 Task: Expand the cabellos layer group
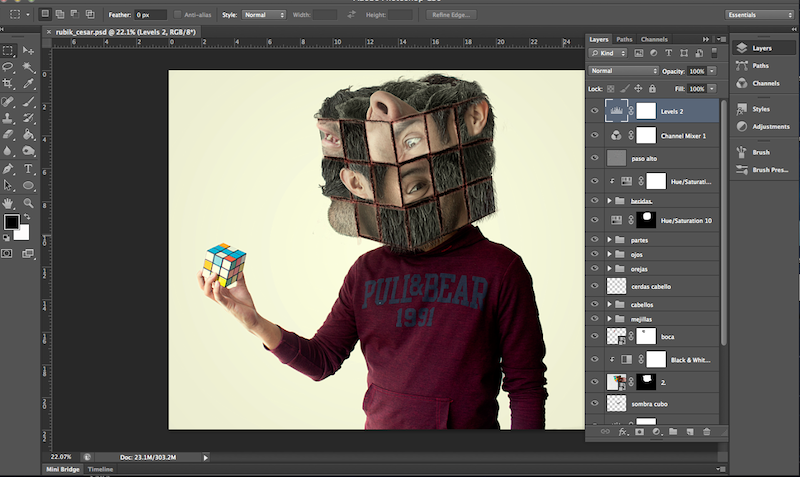[609, 304]
